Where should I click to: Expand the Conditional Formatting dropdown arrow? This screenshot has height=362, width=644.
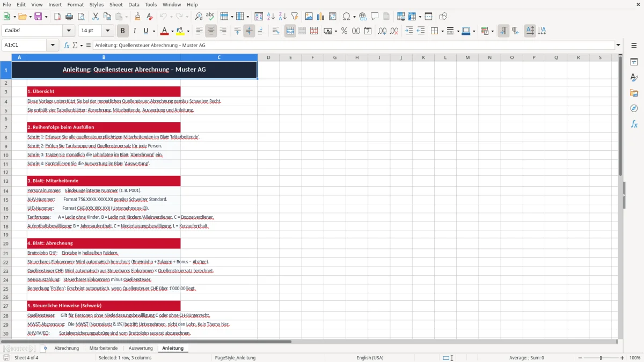(492, 31)
